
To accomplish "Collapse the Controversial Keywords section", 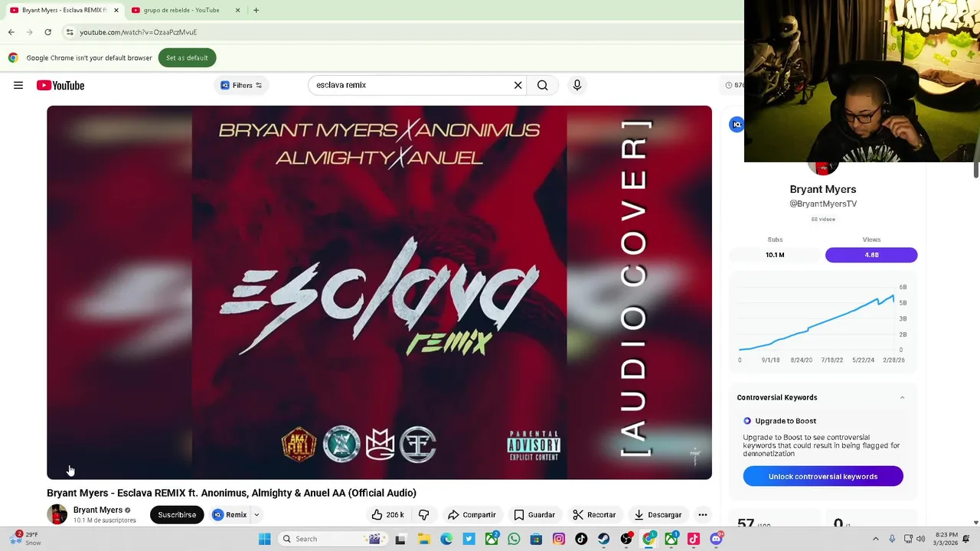I will tap(902, 398).
